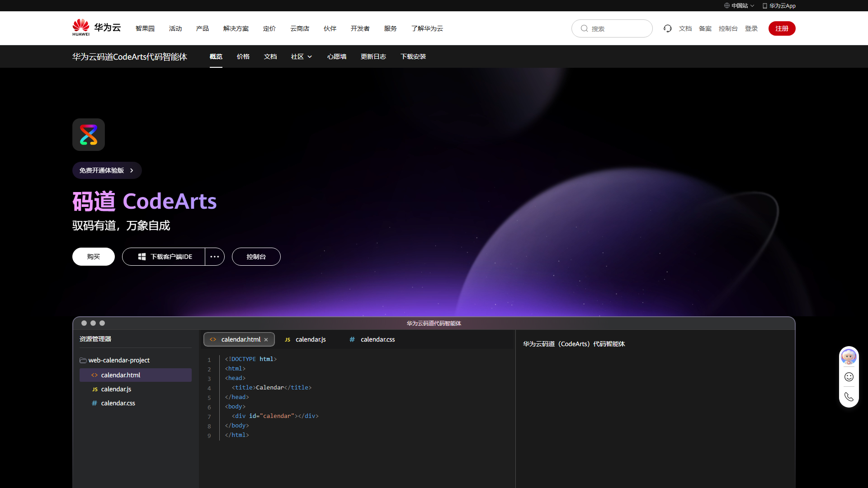
Task: Open the 文档 link in top bar
Action: [685, 28]
